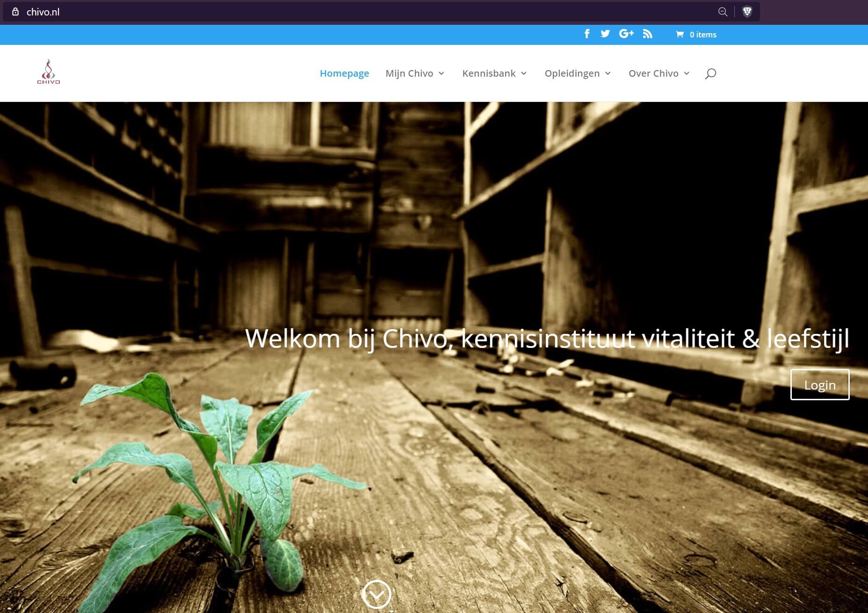Viewport: 868px width, 613px height.
Task: Open the Brave Shields lion icon
Action: pos(747,12)
